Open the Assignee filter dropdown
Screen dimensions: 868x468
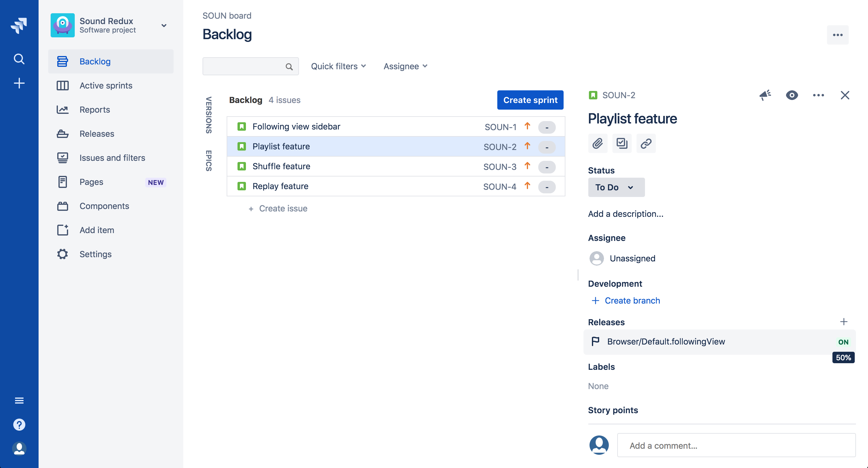tap(405, 66)
